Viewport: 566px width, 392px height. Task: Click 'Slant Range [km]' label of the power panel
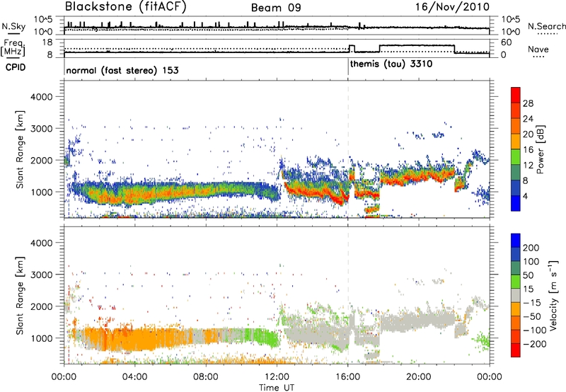click(21, 149)
